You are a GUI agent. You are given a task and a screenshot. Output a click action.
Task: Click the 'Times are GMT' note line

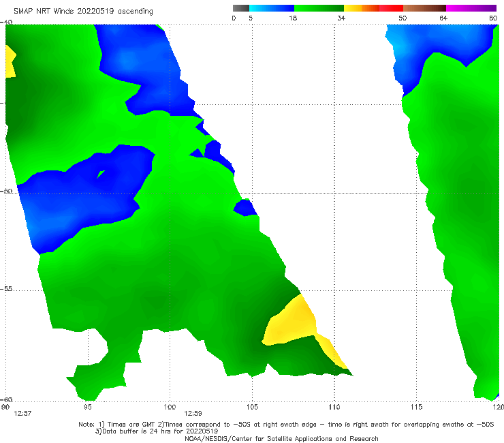tap(286, 425)
